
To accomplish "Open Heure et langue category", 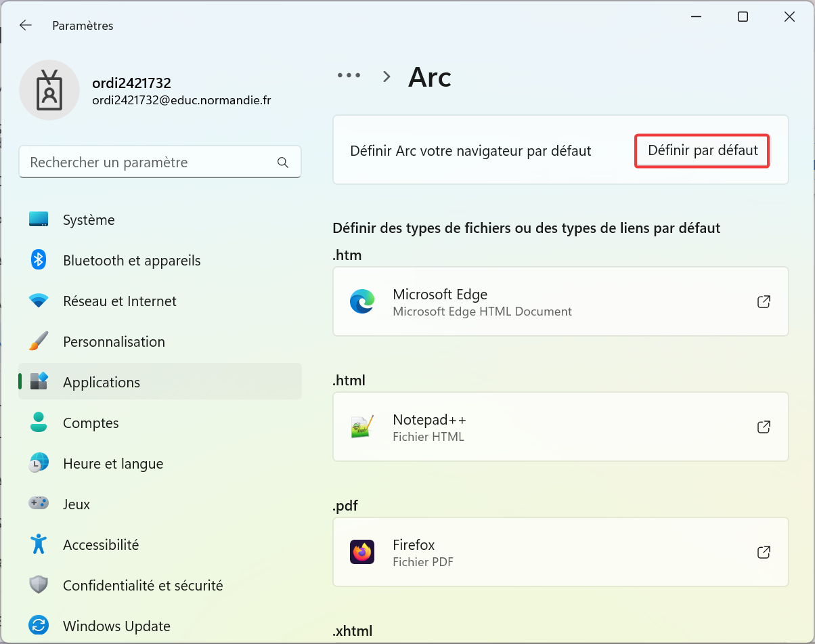I will coord(160,463).
